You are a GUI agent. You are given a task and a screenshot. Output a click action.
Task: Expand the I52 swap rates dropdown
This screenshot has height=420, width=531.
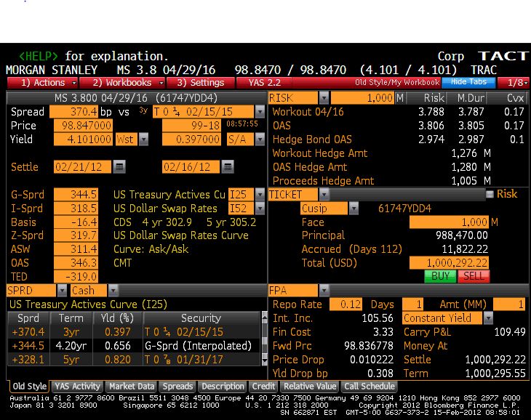260,209
